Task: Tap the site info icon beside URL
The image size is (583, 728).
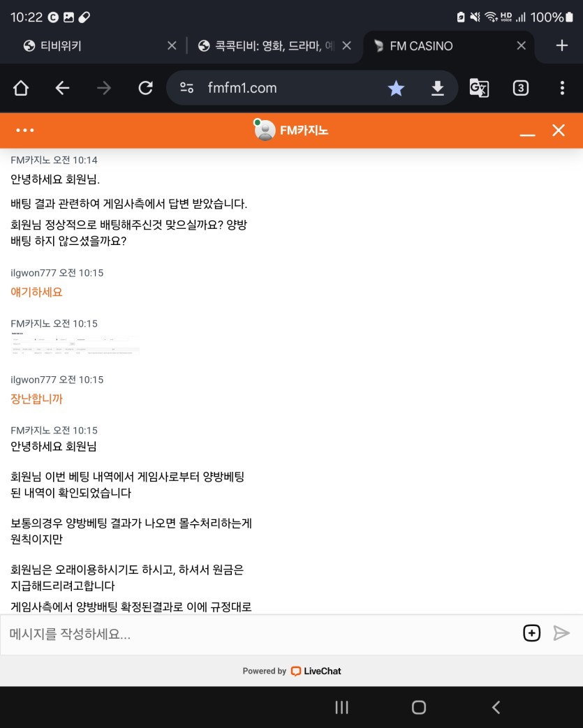Action: [x=186, y=88]
